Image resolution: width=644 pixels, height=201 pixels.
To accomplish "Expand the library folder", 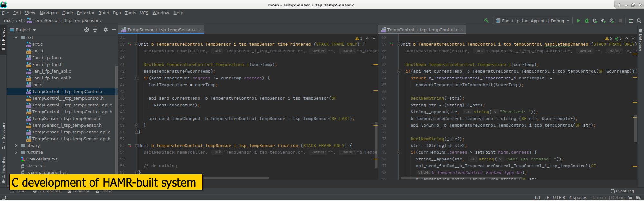I will pyautogui.click(x=16, y=146).
